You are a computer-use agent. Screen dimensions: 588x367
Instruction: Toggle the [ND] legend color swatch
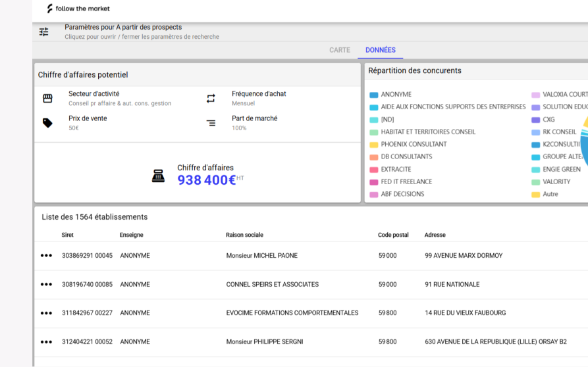tap(373, 120)
